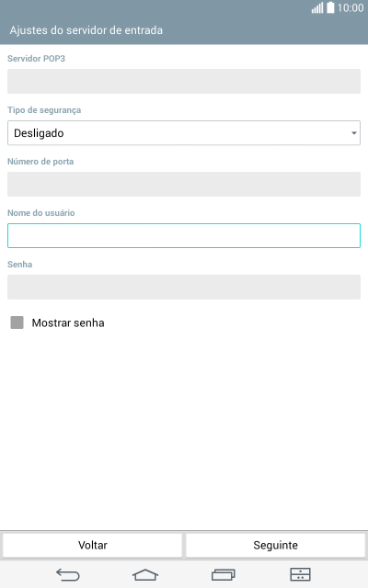This screenshot has width=368, height=588.
Task: Enable the Mostrar senha checkbox
Action: click(17, 322)
